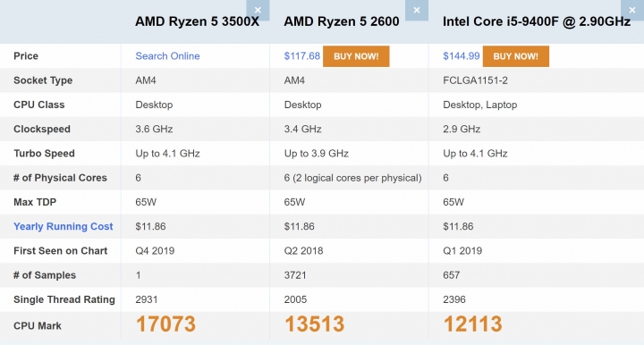Click the Turbo Speed row label
The image size is (644, 345).
(x=44, y=154)
